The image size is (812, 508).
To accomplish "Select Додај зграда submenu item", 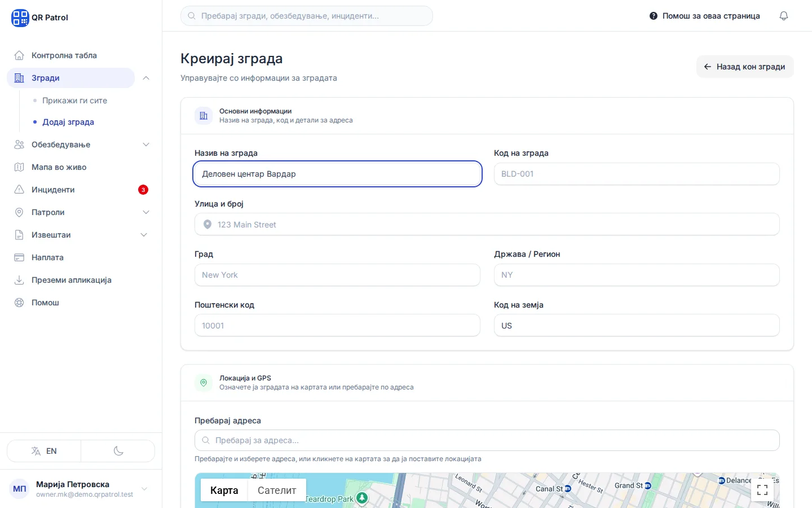I will point(68,122).
